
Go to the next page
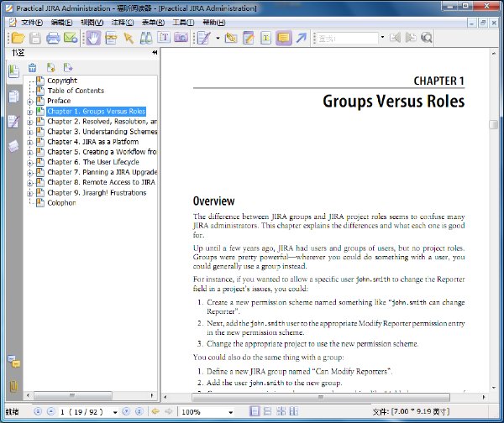pos(126,411)
